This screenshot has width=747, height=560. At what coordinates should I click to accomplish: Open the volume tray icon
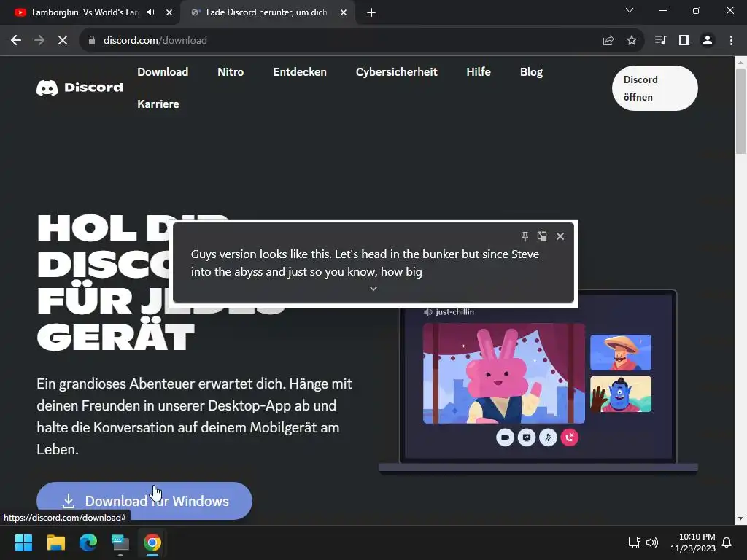[x=652, y=542]
